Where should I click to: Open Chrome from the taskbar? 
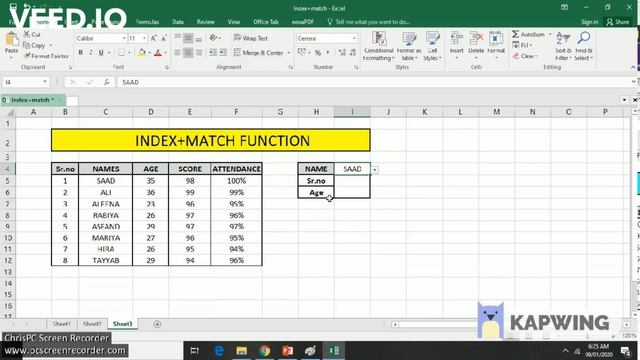point(264,351)
